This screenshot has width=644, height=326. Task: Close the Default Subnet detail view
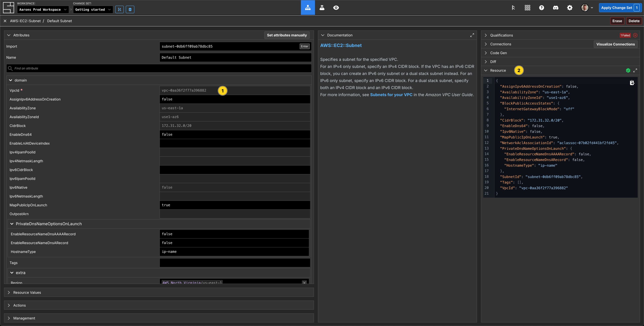[5, 21]
